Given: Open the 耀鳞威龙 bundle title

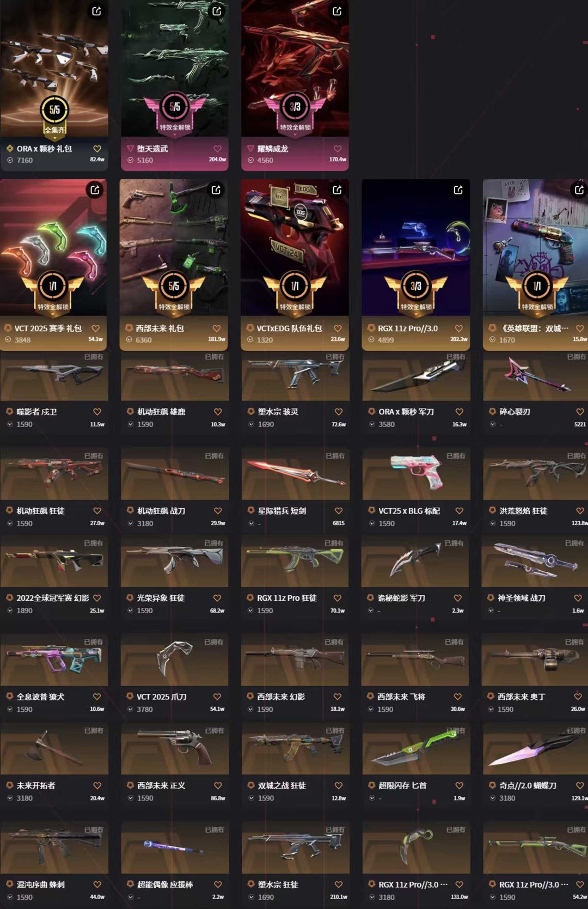Looking at the screenshot, I should click(x=273, y=149).
